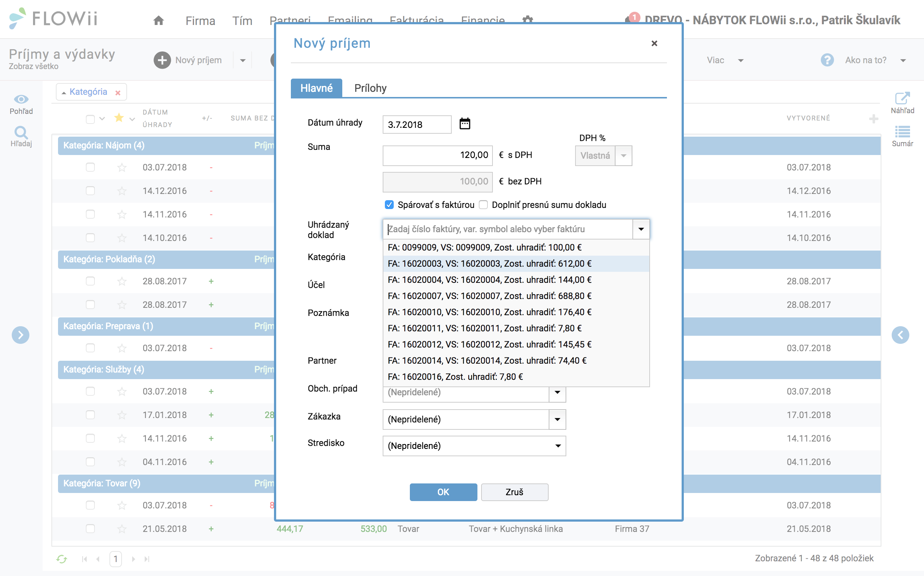
Task: Click page number 1 in pager
Action: click(x=115, y=559)
